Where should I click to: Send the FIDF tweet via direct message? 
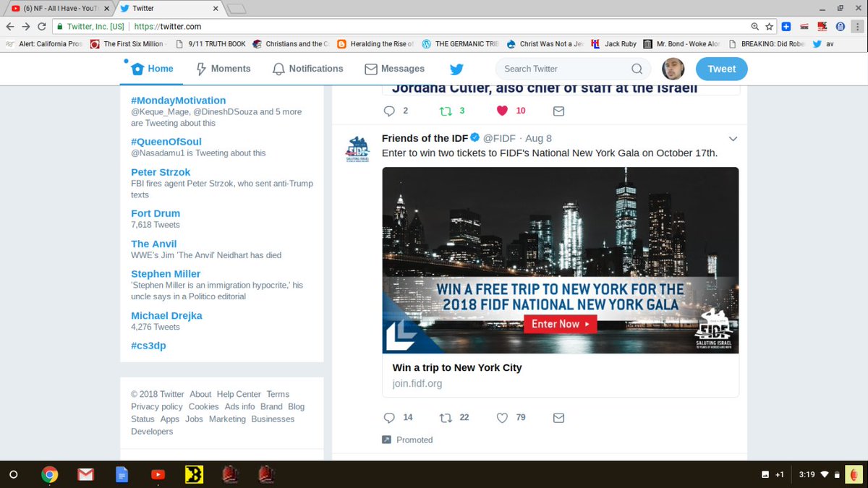click(x=558, y=418)
